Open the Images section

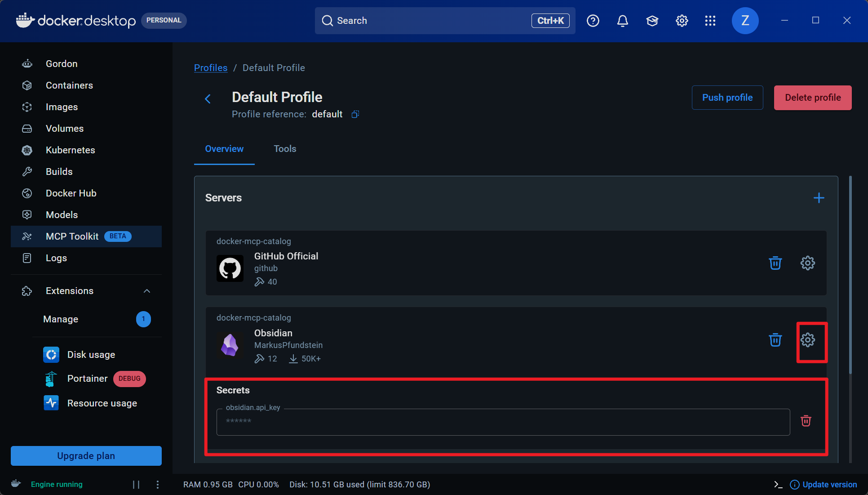86,107
